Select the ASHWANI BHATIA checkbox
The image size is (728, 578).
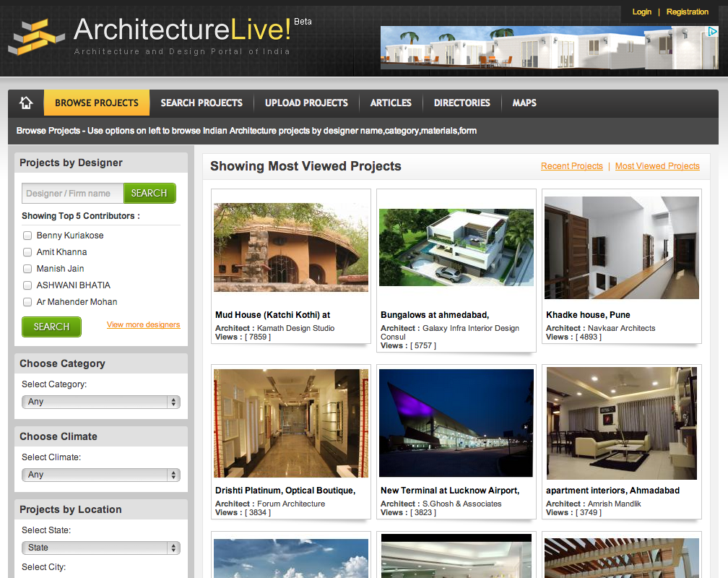(x=27, y=285)
